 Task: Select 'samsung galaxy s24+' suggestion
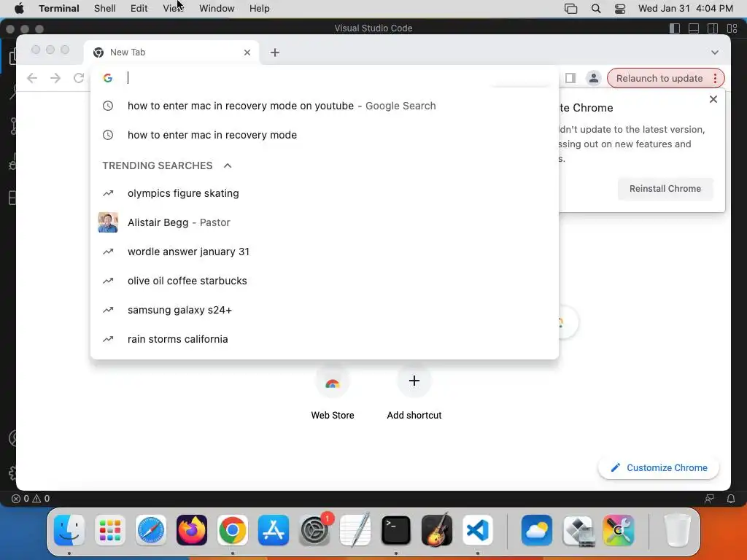[325, 310]
